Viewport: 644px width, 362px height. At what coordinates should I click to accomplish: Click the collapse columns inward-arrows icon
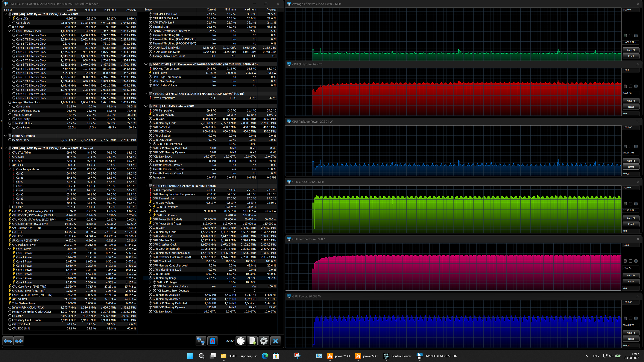[19, 341]
